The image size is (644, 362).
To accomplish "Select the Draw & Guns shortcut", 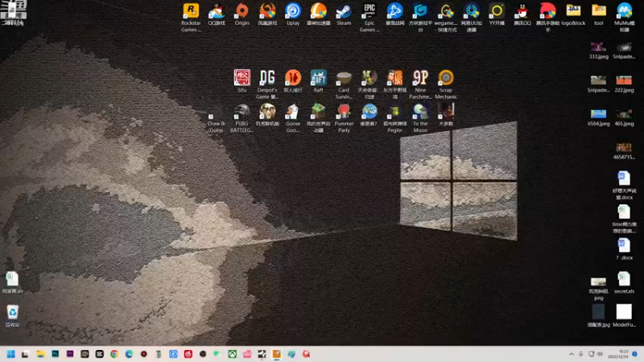I will tap(217, 121).
